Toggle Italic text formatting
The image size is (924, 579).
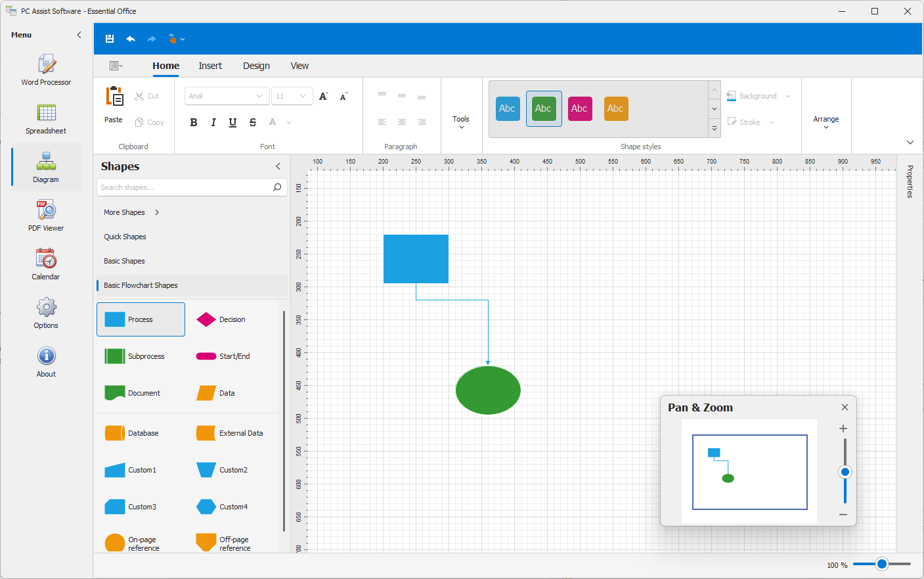213,122
